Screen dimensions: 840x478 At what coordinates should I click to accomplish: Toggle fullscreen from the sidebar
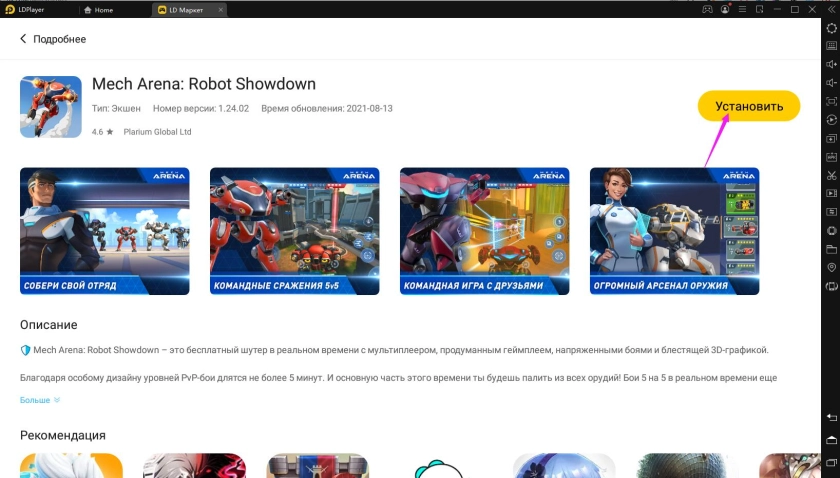pos(831,101)
